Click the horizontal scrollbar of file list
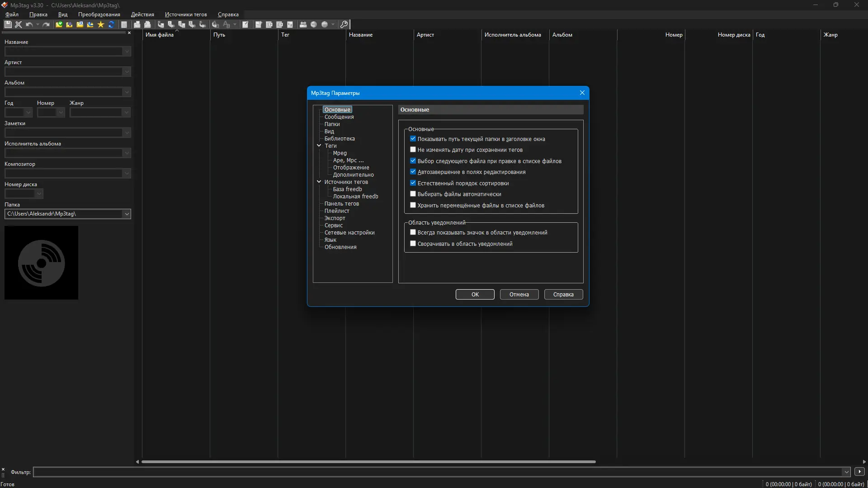 point(368,462)
